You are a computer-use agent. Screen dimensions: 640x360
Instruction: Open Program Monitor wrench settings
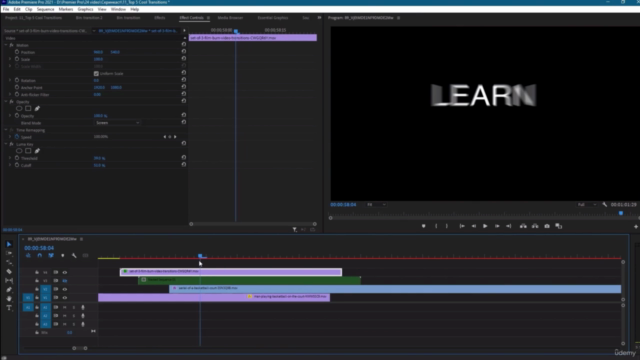[x=604, y=204]
